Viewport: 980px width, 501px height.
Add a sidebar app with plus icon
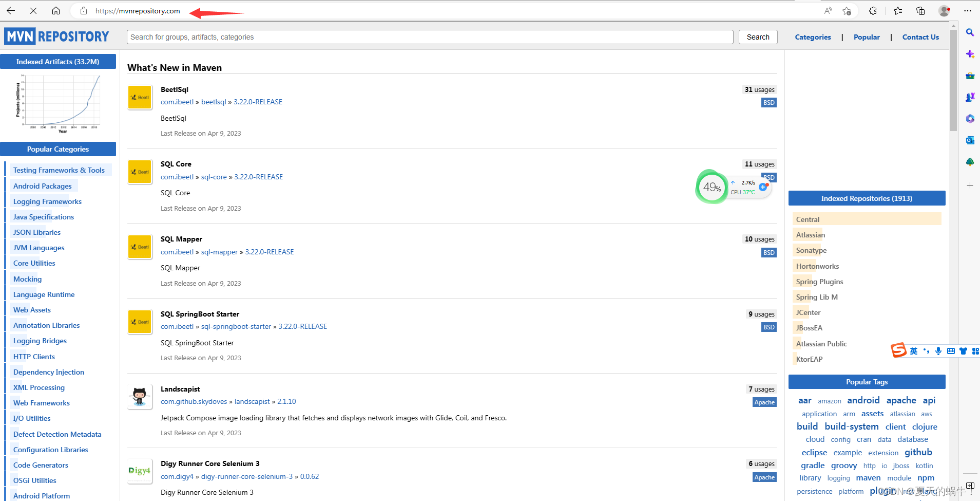point(970,185)
